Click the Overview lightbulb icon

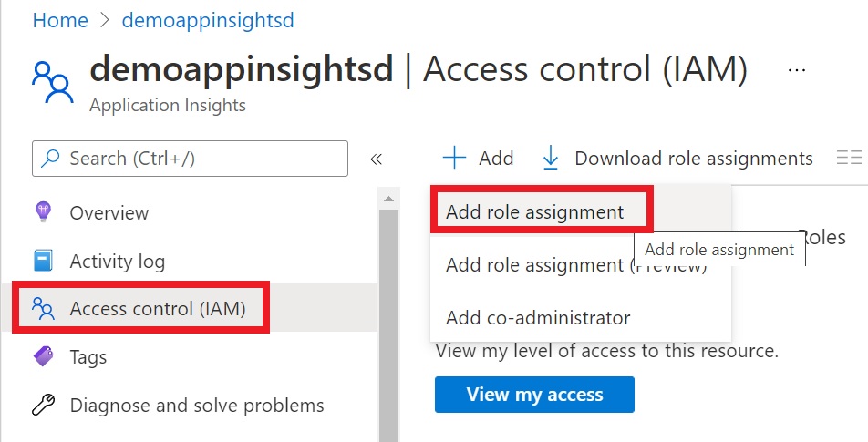[43, 212]
